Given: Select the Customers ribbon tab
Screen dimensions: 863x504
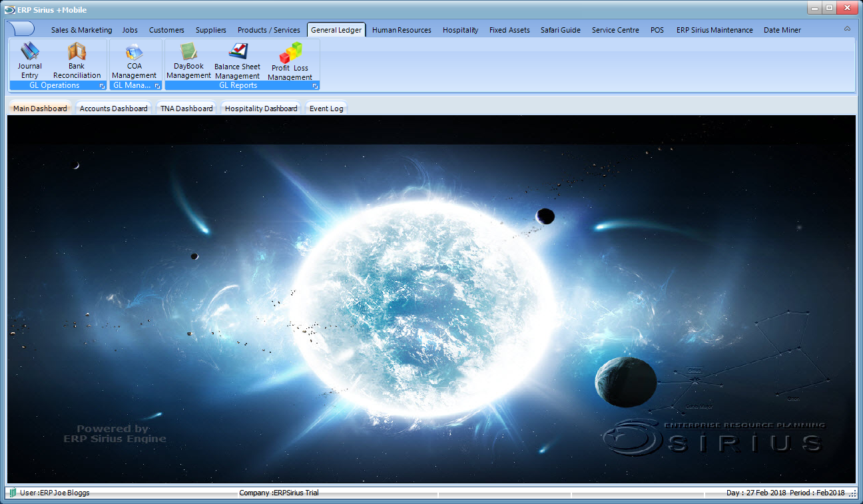Looking at the screenshot, I should point(166,30).
